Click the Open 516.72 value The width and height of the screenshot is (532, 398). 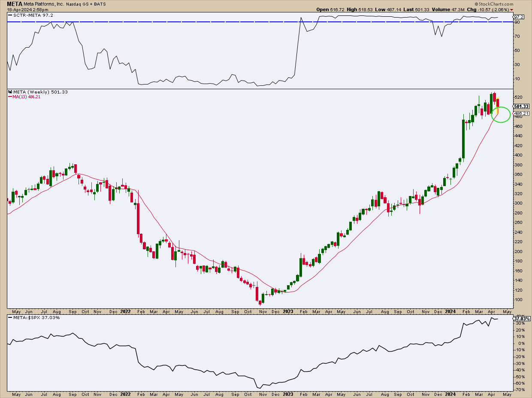tap(330, 9)
